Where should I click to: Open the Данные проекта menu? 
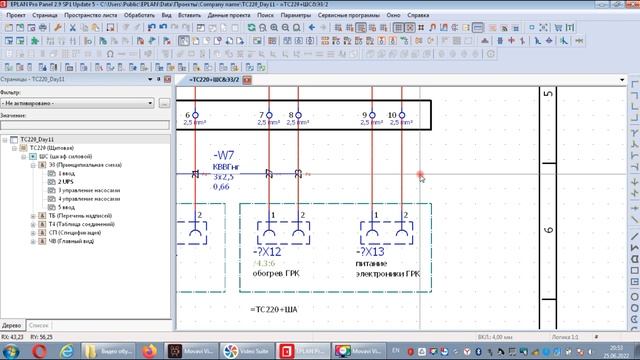pos(229,15)
